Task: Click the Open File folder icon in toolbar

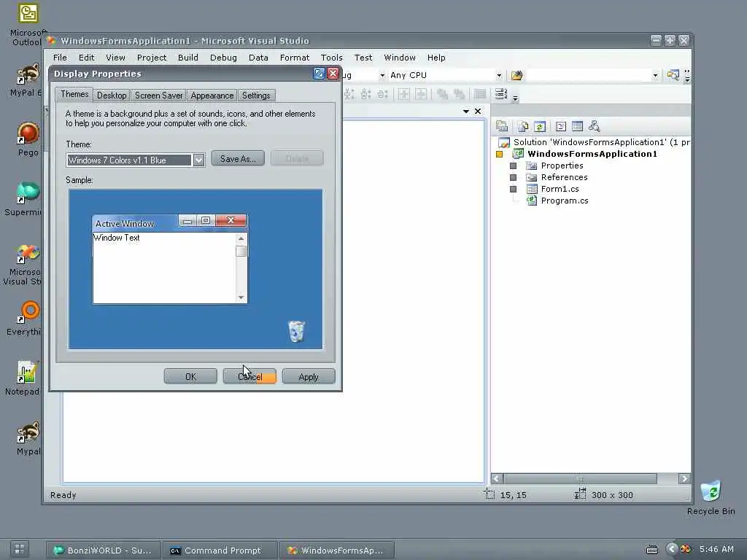Action: tap(516, 75)
